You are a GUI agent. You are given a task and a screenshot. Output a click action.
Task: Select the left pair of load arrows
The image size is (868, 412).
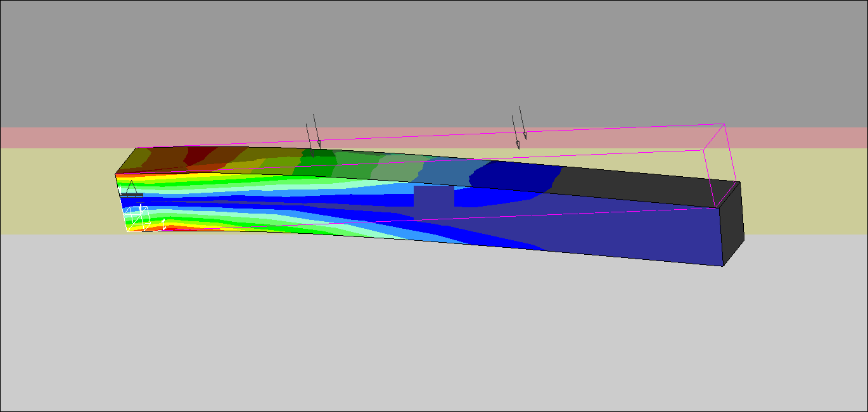coord(314,135)
